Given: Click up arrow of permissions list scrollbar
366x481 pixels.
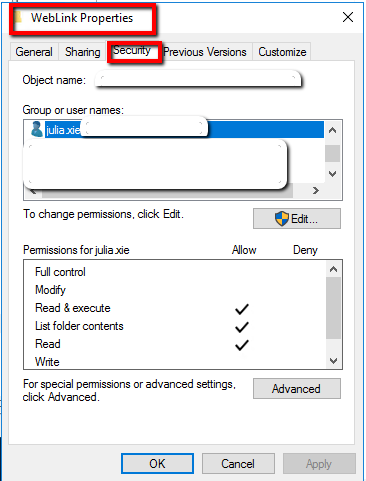Looking at the screenshot, I should coord(333,269).
